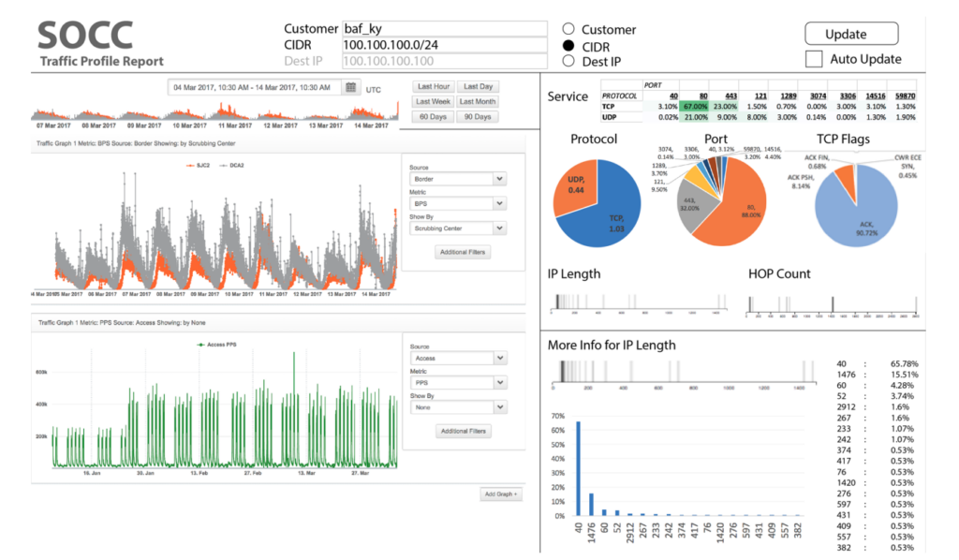Choose the Last Week time range
The image size is (959, 560).
coord(433,102)
